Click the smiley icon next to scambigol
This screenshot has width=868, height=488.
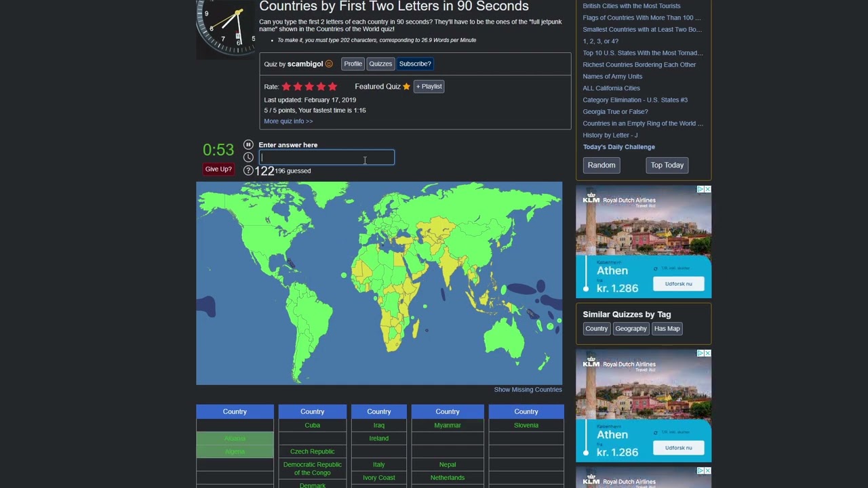tap(329, 64)
